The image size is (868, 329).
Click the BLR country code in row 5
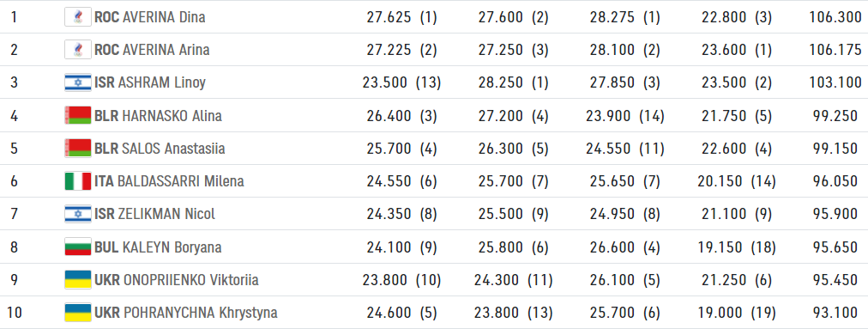click(x=106, y=149)
